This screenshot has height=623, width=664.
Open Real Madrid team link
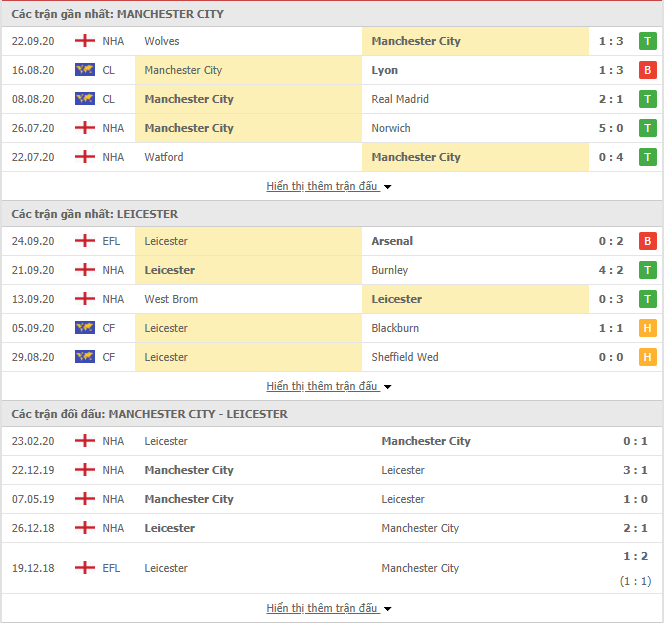click(x=400, y=99)
